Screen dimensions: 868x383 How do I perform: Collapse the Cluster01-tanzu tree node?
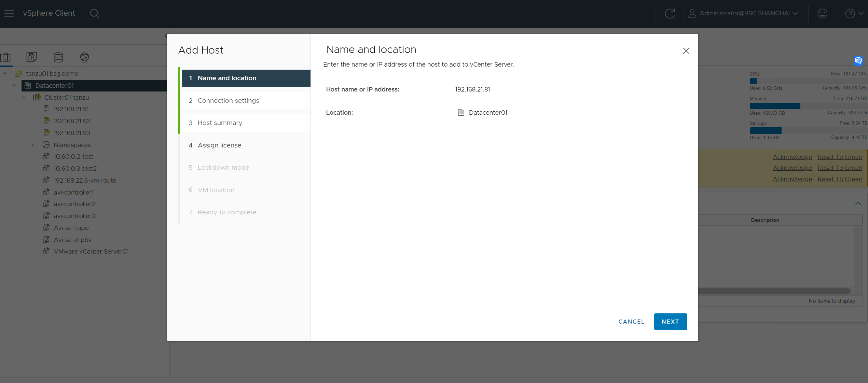pos(24,97)
